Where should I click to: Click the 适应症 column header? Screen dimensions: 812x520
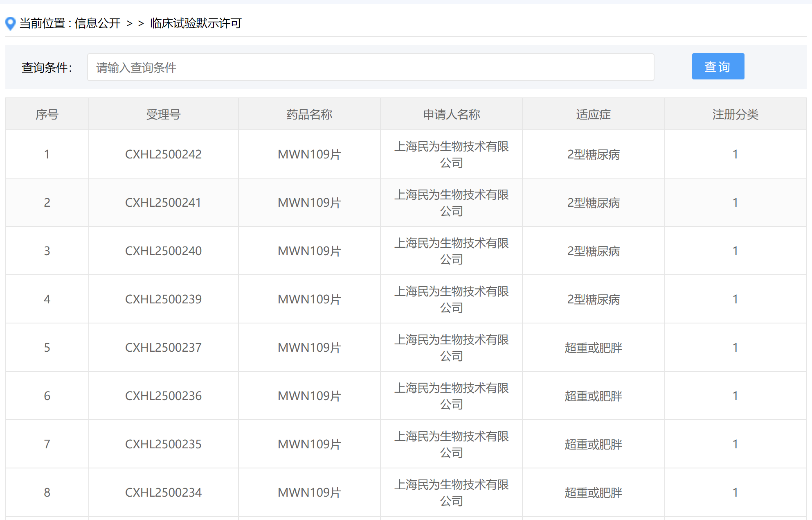tap(593, 114)
